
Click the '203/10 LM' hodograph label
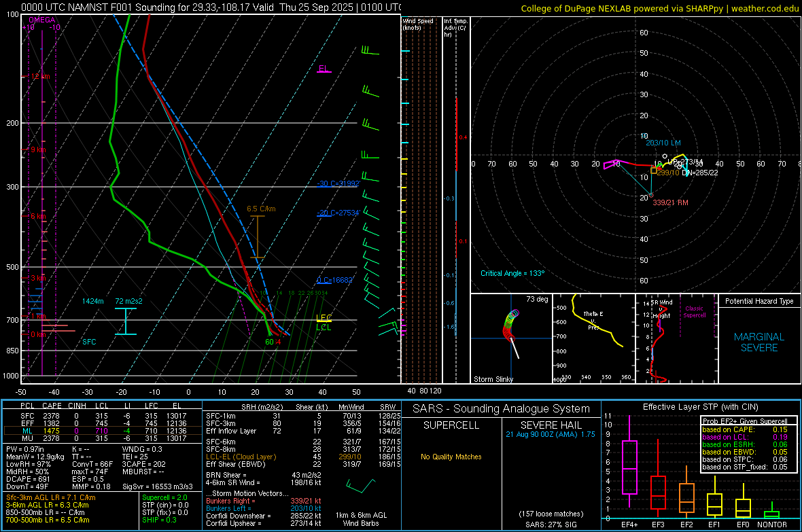pyautogui.click(x=663, y=143)
